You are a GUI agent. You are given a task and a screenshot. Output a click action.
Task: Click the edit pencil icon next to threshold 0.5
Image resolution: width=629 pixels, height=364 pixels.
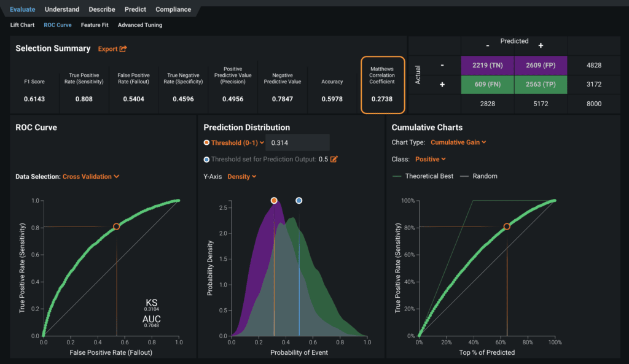tap(334, 159)
